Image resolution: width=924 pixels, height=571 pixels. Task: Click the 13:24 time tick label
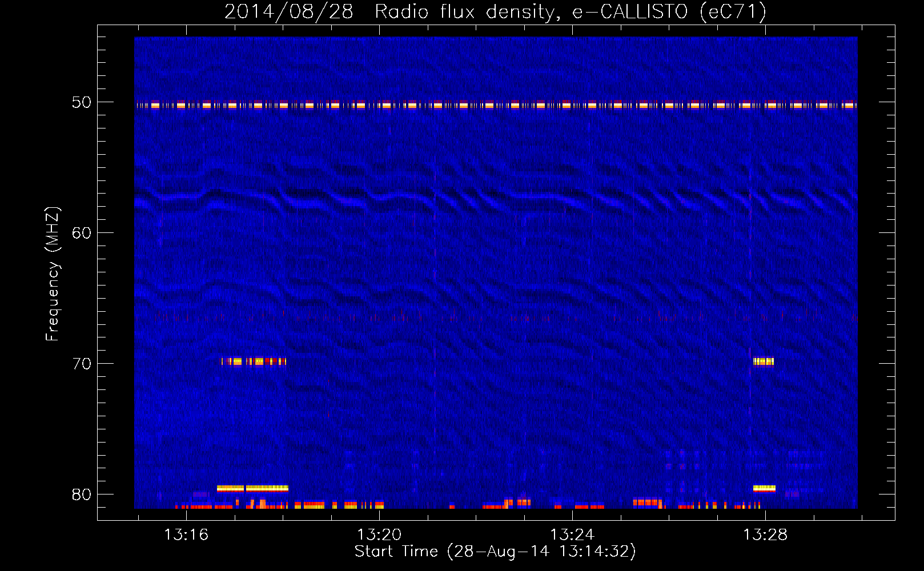pyautogui.click(x=572, y=534)
